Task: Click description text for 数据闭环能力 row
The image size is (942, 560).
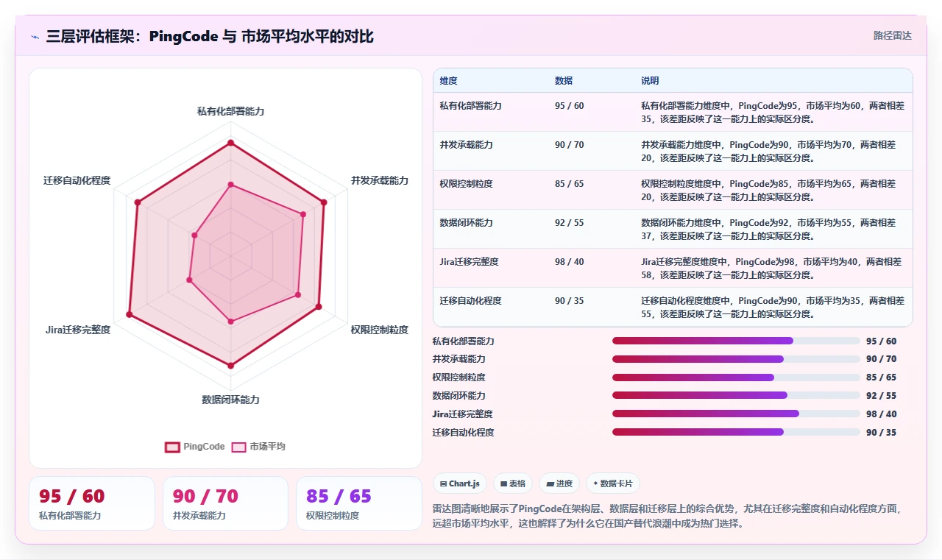Action: click(770, 229)
